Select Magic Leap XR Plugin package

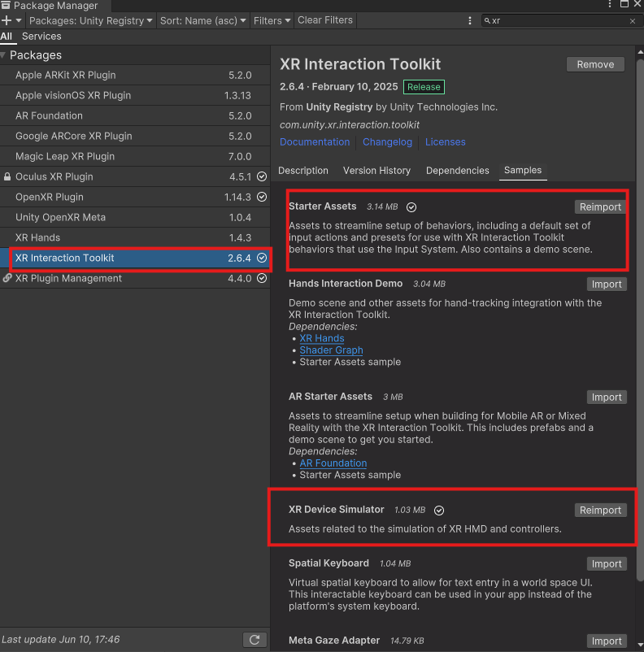tap(135, 156)
